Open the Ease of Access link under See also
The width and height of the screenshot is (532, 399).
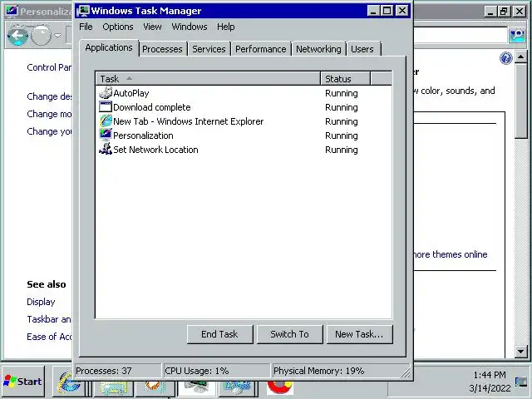pos(49,337)
